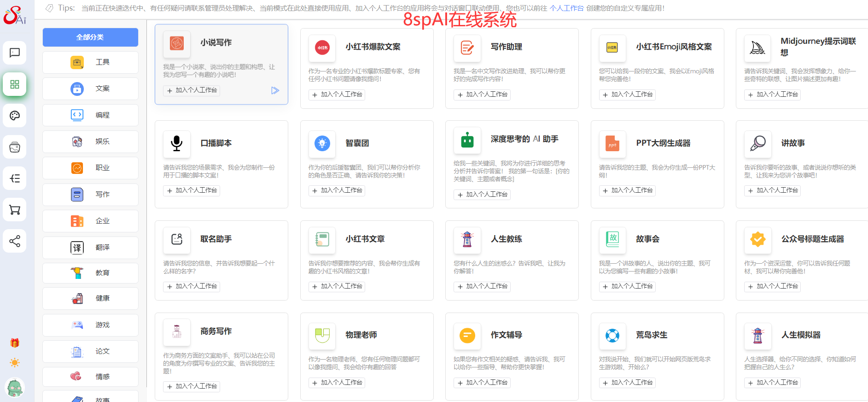Screen dimensions: 868x402
Task: Click the 人生教练 lighthouse icon
Action: (467, 239)
